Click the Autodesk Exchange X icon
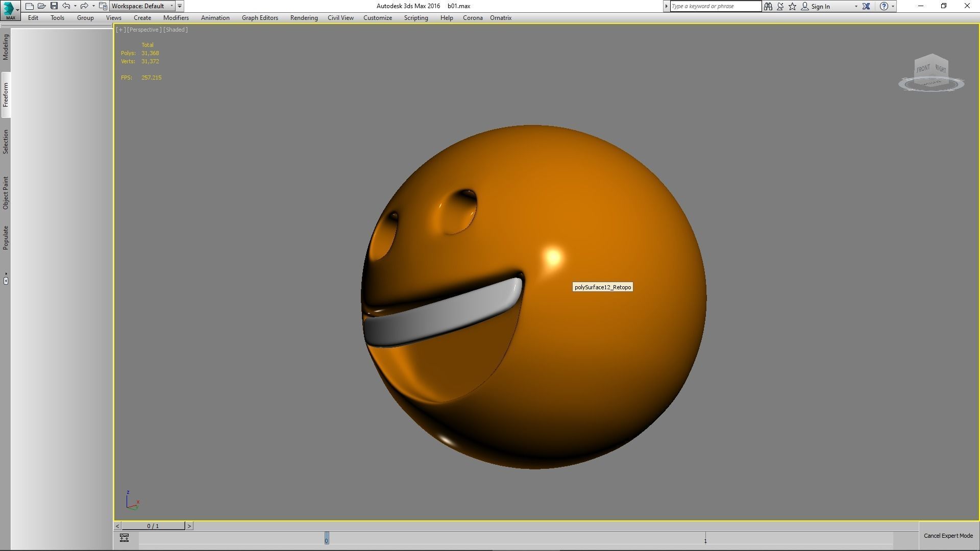The height and width of the screenshot is (551, 980). point(866,6)
